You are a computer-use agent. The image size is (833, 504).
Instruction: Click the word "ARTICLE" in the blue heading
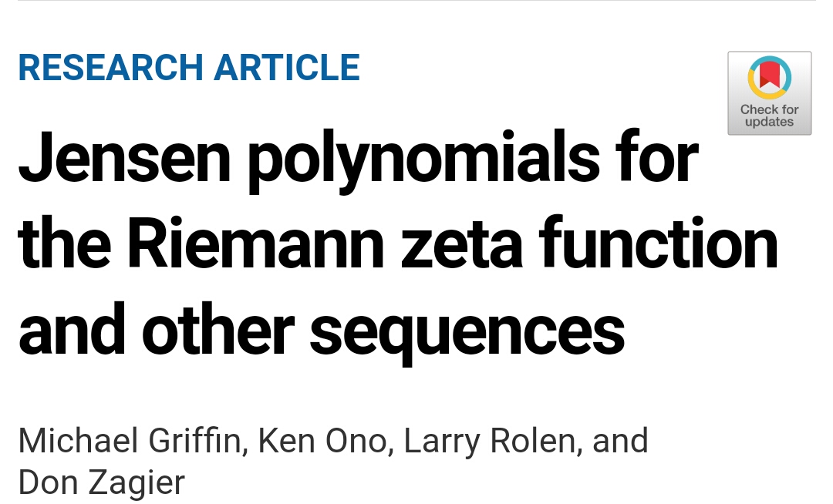coord(287,67)
